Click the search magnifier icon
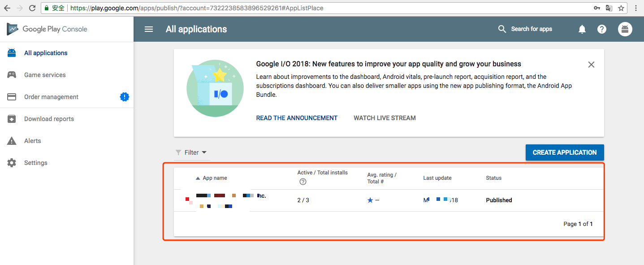Screen dimensions: 644x265 pyautogui.click(x=502, y=29)
